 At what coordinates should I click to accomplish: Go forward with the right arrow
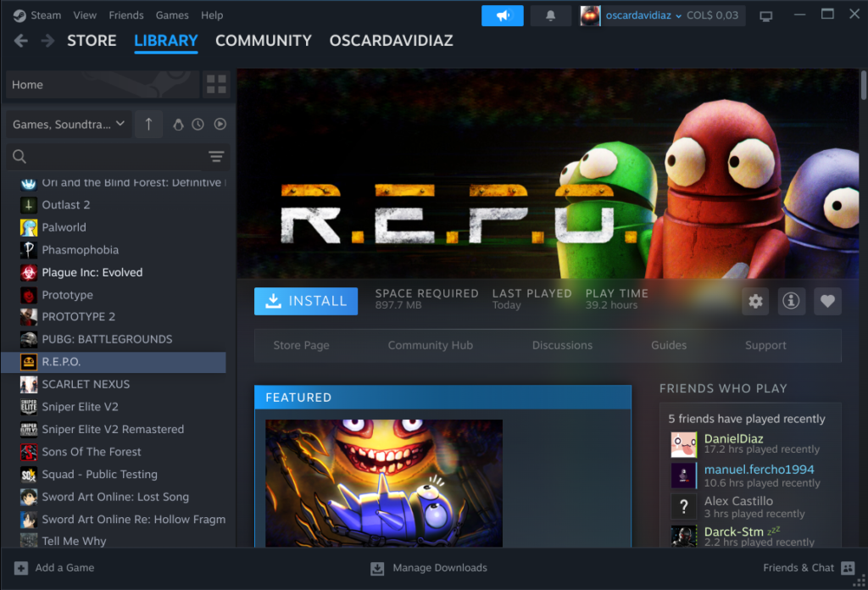47,41
